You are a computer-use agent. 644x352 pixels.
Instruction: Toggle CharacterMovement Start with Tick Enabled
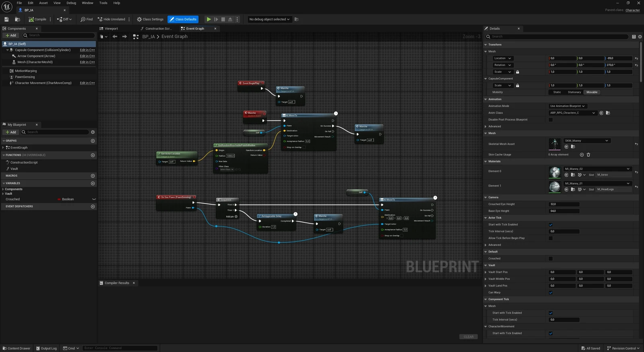pyautogui.click(x=551, y=333)
